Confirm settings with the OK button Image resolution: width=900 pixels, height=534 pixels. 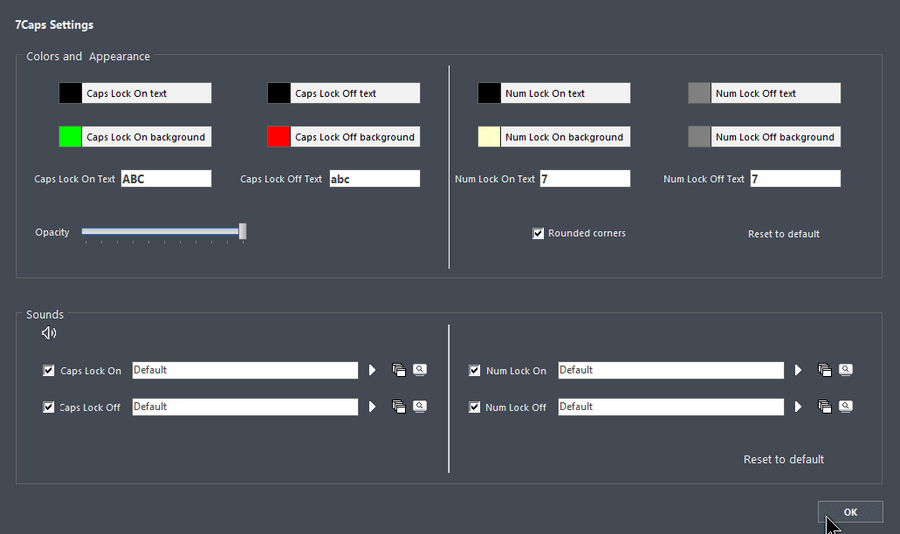point(851,512)
